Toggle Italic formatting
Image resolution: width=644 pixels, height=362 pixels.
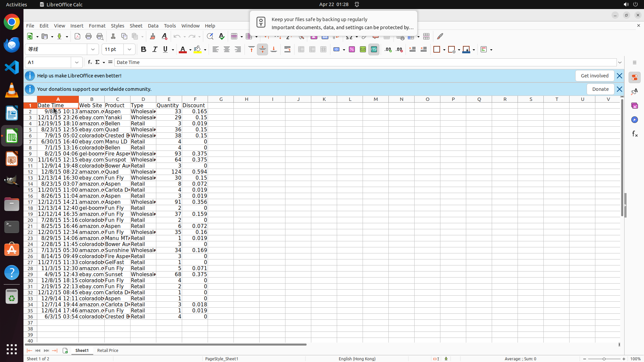[155, 50]
